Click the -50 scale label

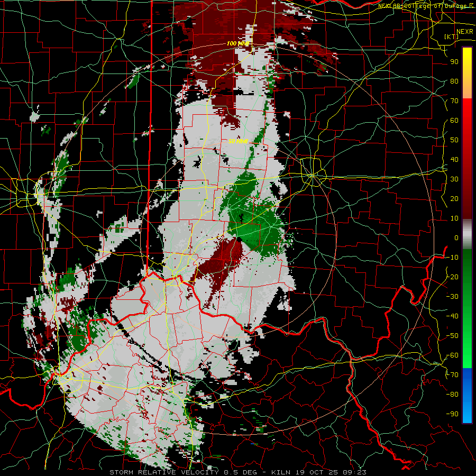coord(452,336)
